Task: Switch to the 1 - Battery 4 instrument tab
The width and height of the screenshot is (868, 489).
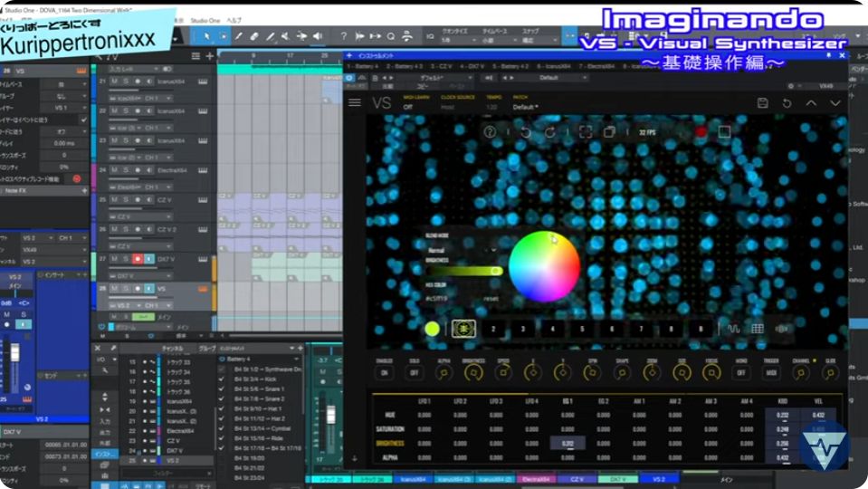Action: (x=363, y=66)
